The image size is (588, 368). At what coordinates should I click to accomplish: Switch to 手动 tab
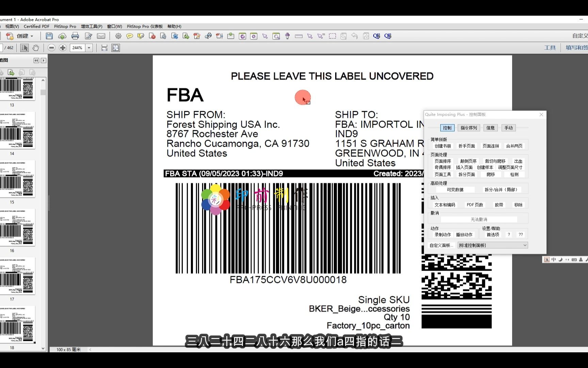508,128
